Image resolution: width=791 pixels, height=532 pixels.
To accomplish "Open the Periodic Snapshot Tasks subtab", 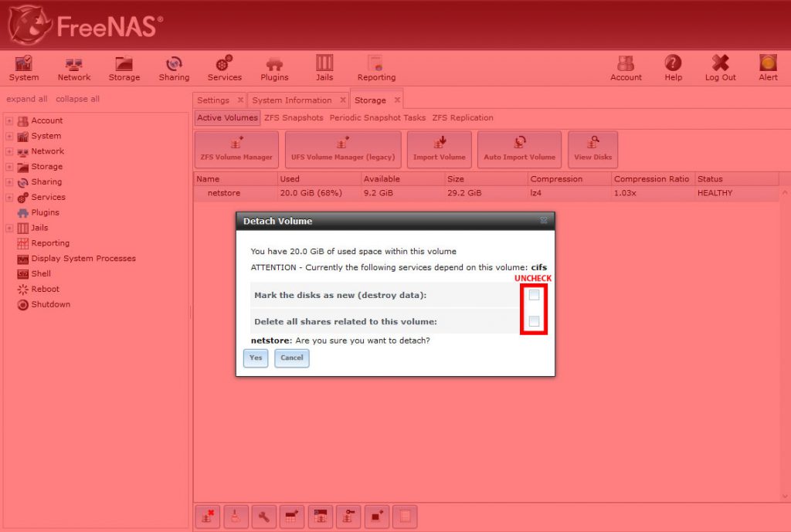I will click(377, 117).
